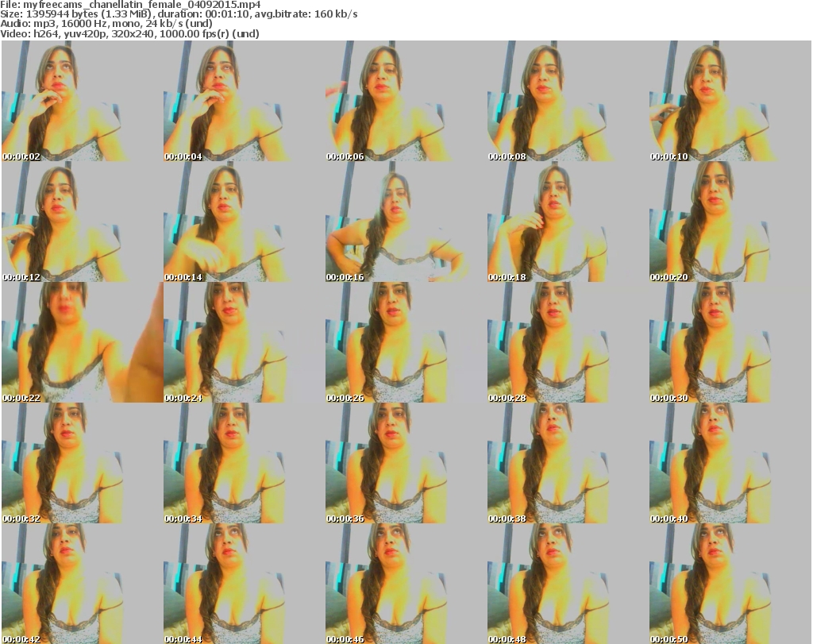Select the thumbnail stamped 00:00:04

(x=245, y=101)
